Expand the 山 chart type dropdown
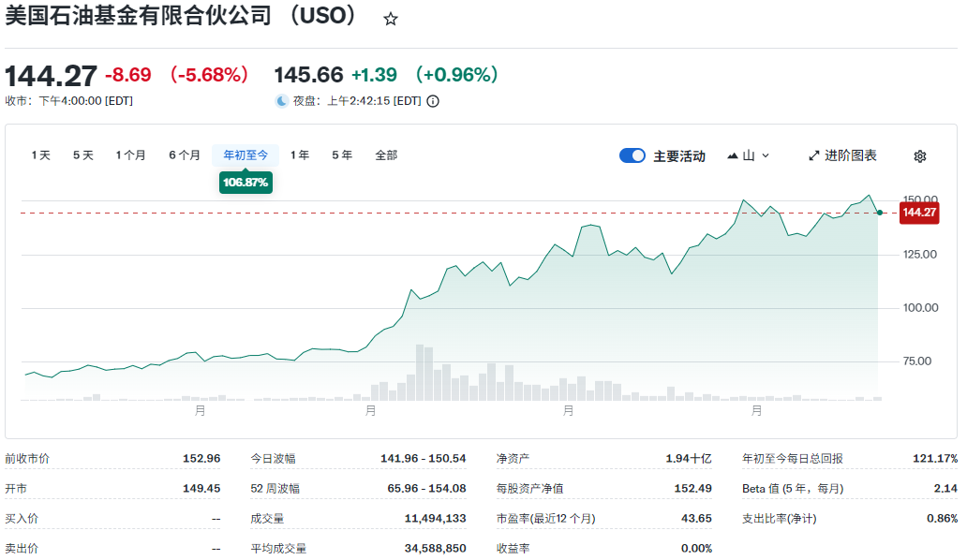 pyautogui.click(x=748, y=155)
